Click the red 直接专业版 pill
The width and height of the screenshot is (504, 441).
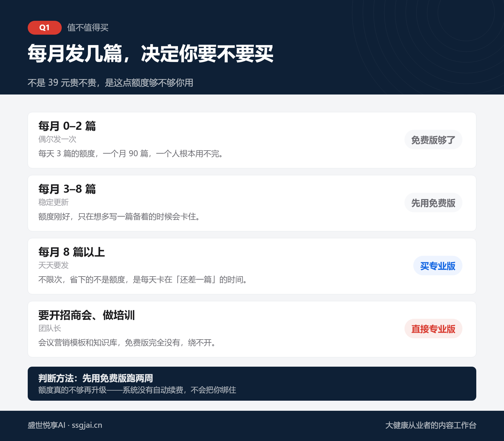point(433,329)
